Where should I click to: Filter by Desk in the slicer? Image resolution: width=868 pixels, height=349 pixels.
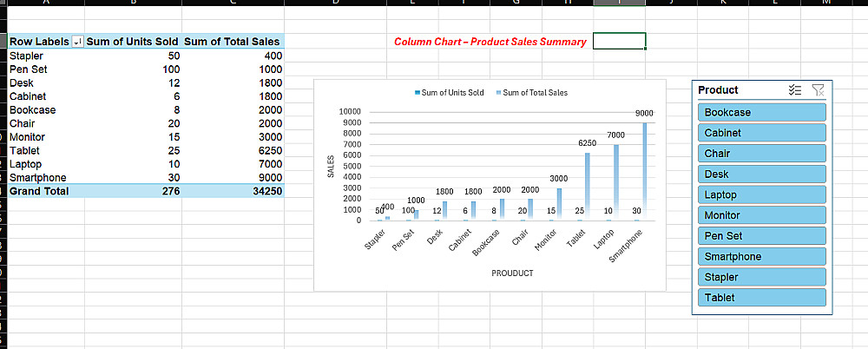click(762, 174)
